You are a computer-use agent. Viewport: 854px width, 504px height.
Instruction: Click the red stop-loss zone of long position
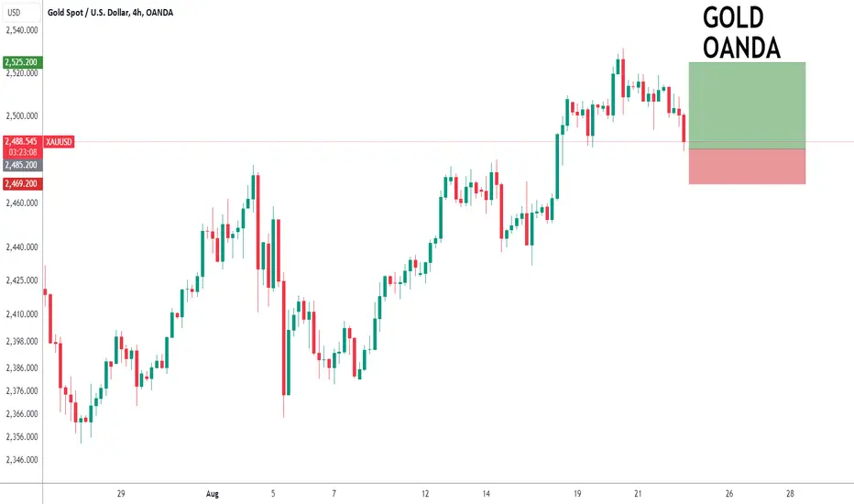747,167
